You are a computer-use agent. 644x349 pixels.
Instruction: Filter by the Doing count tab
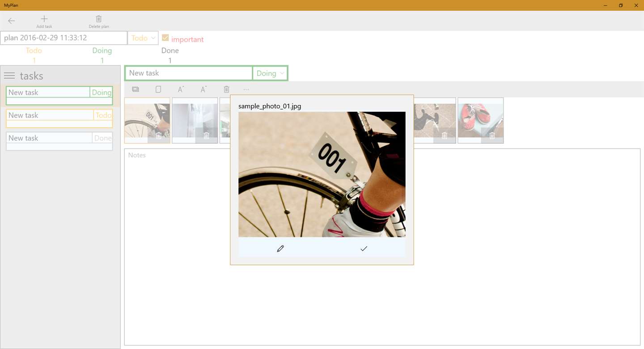pos(102,55)
